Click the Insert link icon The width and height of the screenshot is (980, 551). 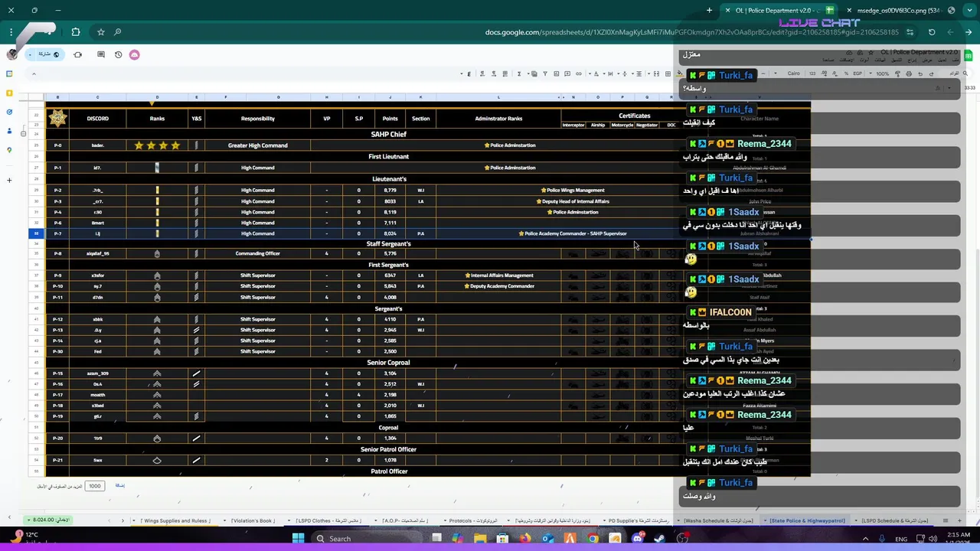[579, 73]
